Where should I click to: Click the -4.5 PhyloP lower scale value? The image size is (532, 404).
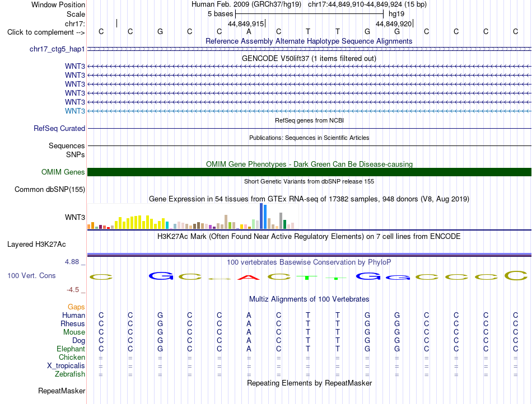73,290
